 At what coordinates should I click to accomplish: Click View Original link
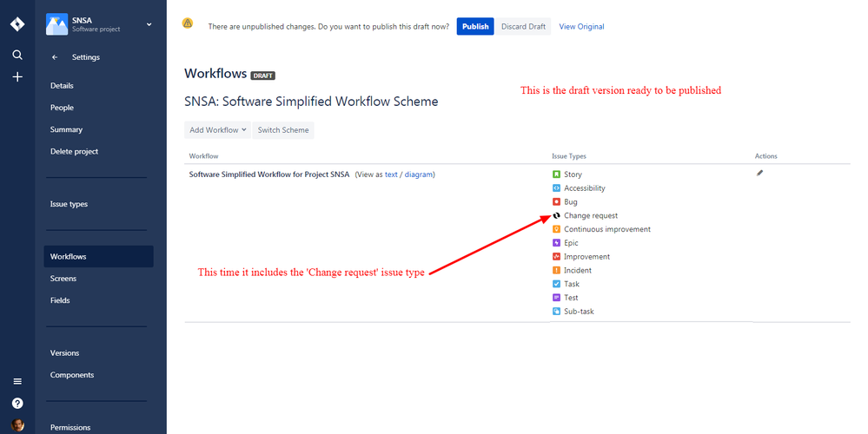[581, 27]
